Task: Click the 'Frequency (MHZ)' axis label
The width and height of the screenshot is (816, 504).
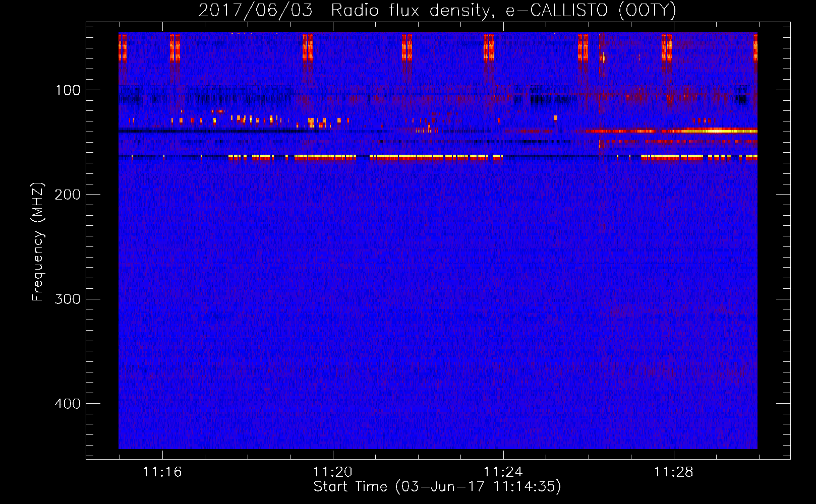Action: (x=38, y=241)
